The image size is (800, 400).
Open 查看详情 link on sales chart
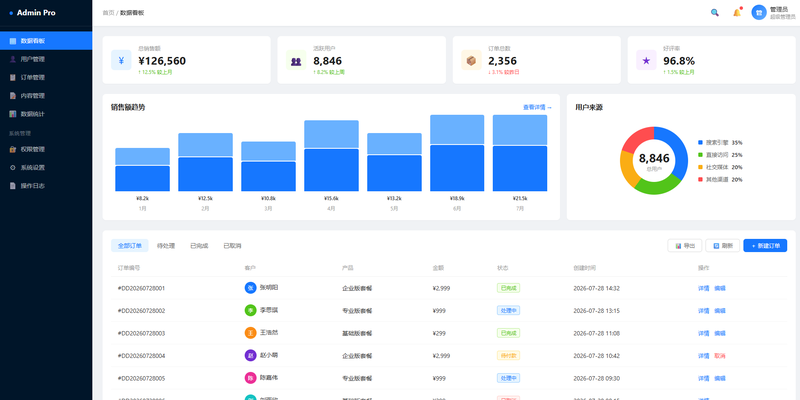(537, 108)
